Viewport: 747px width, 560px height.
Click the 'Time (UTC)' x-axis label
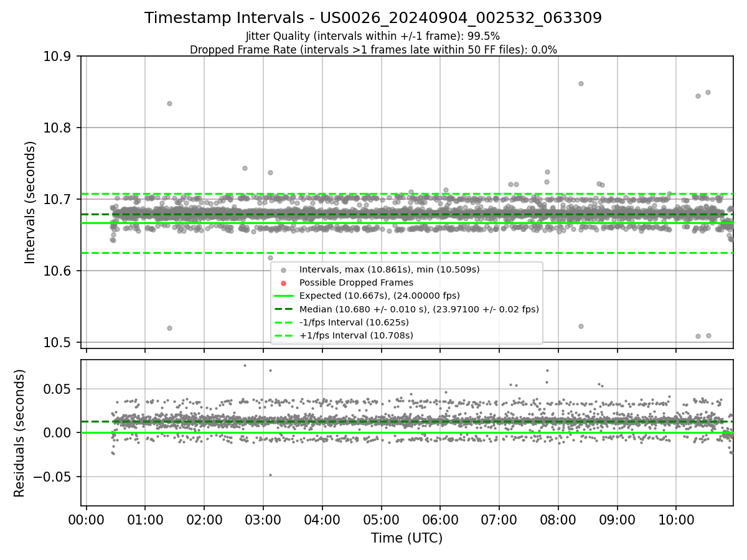pyautogui.click(x=406, y=538)
